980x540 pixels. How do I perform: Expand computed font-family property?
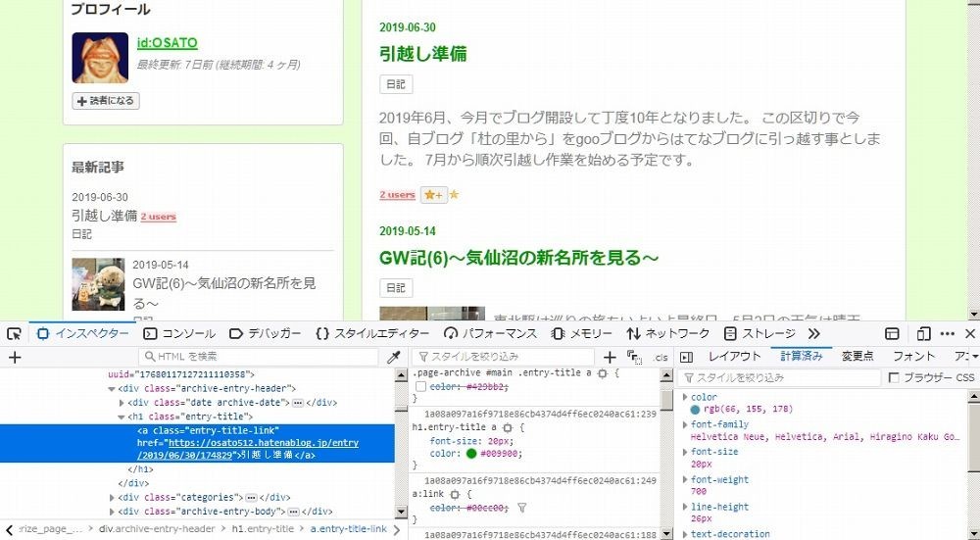[685, 424]
